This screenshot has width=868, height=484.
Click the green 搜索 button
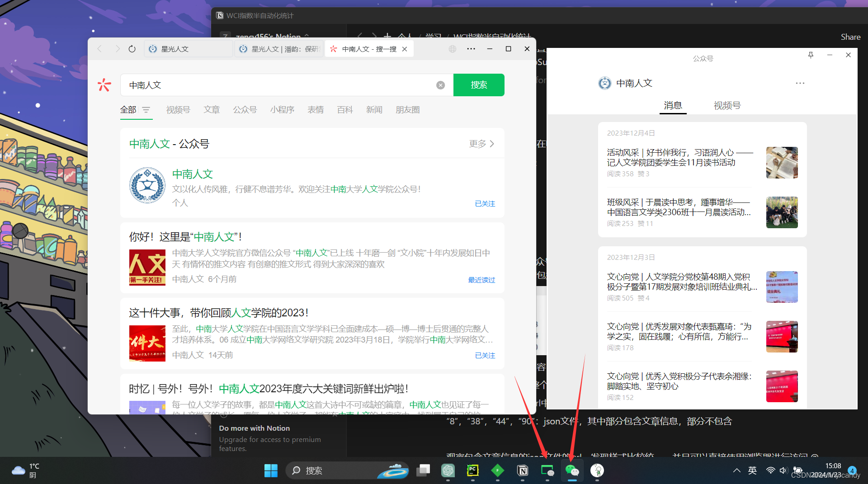tap(479, 85)
